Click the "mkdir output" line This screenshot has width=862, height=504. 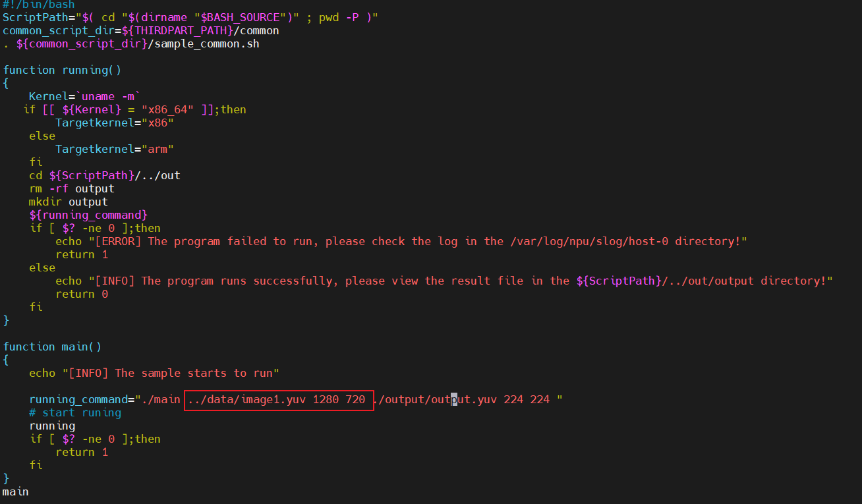(68, 202)
